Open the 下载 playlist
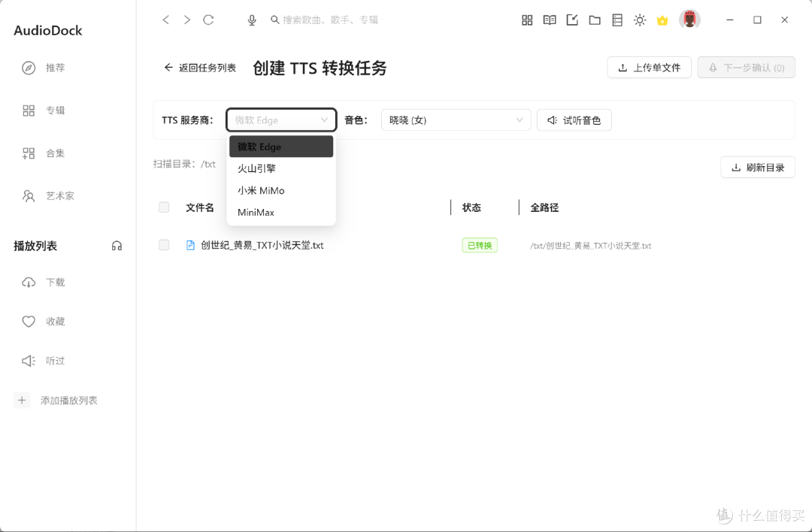Viewport: 812px width, 532px height. pos(44,282)
